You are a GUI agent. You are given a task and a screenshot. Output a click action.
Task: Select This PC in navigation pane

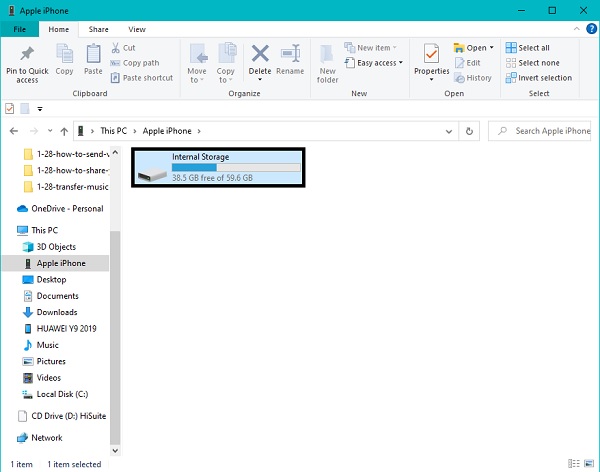[x=38, y=230]
